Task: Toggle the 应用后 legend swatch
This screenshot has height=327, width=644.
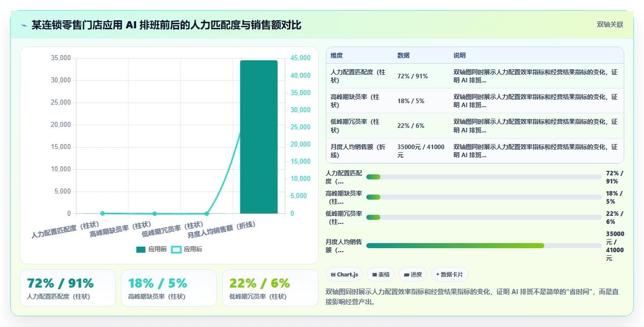Action: tap(176, 249)
